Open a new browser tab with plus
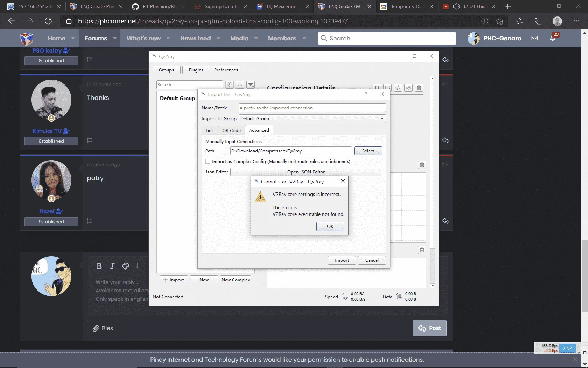The height and width of the screenshot is (368, 588). pos(508,6)
